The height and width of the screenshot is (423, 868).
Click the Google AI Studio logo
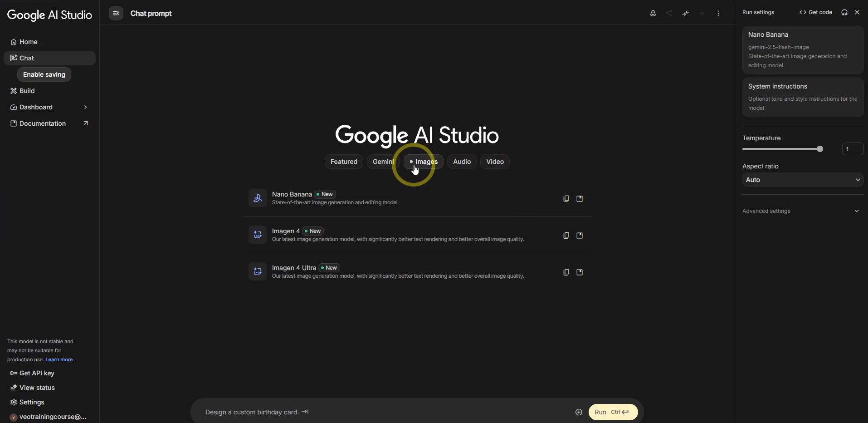click(x=50, y=15)
